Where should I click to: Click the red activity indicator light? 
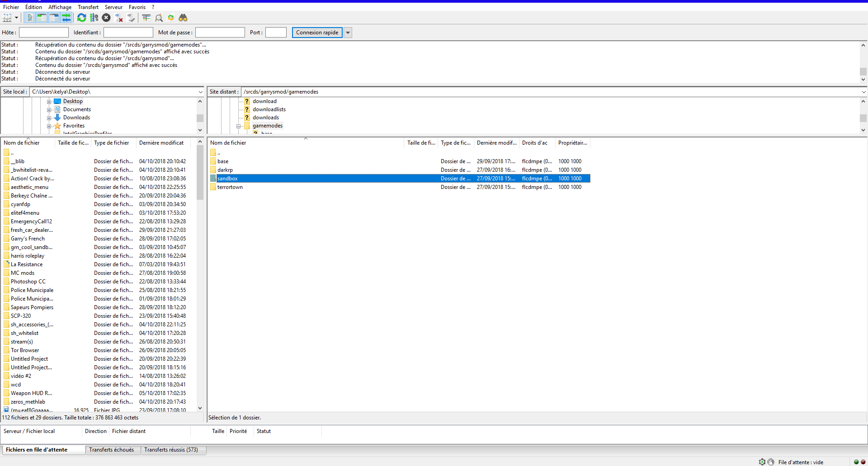863,462
